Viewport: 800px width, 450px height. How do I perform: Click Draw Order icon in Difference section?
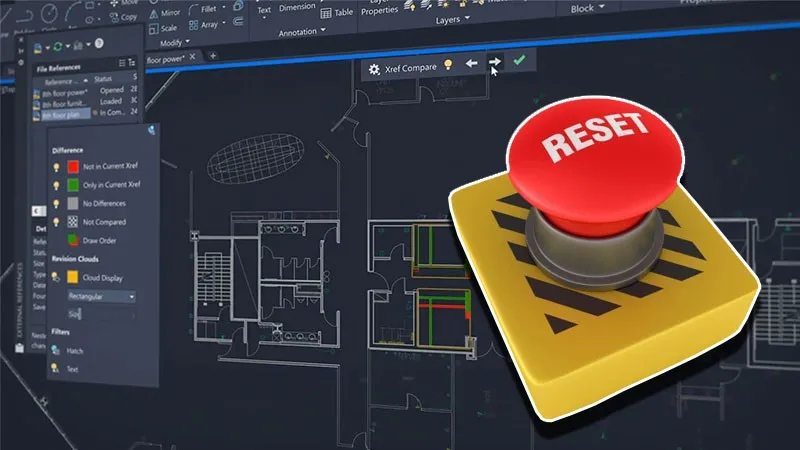[x=72, y=239]
